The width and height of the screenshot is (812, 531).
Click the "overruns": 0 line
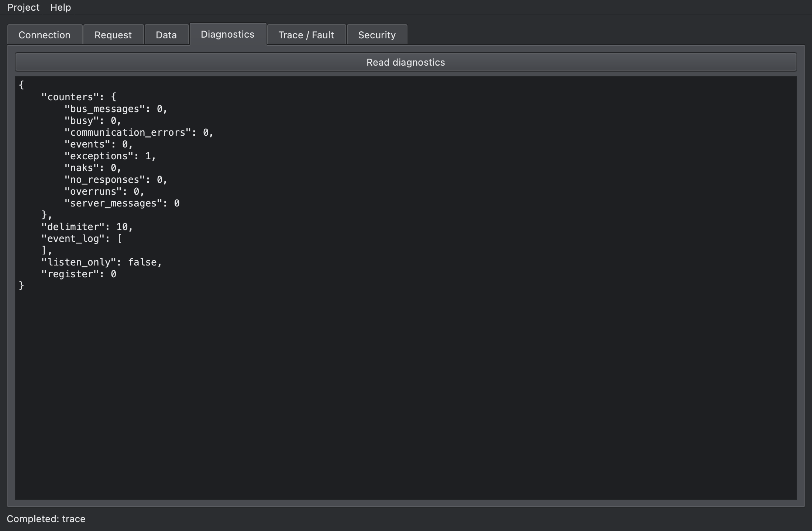[x=104, y=191]
